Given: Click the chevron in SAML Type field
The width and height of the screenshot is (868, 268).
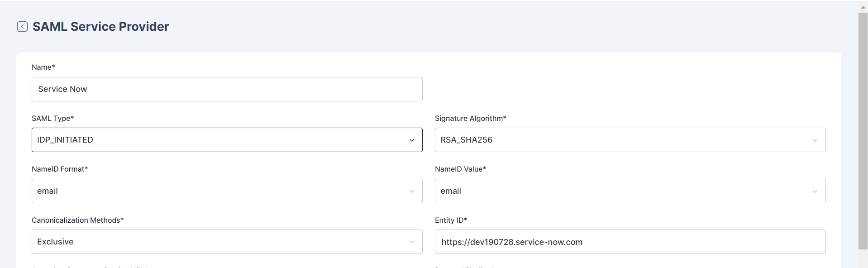Looking at the screenshot, I should (x=411, y=140).
